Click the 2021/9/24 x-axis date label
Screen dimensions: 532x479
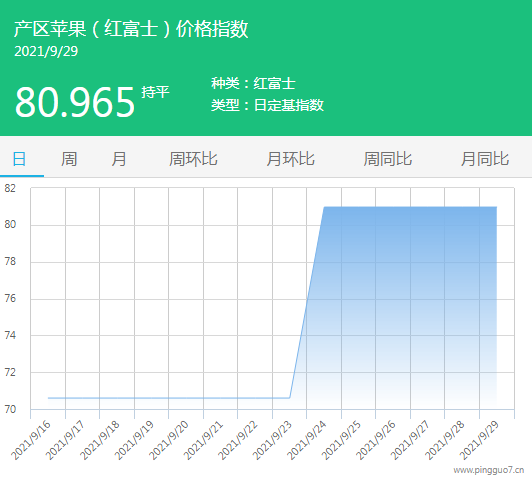307,440
